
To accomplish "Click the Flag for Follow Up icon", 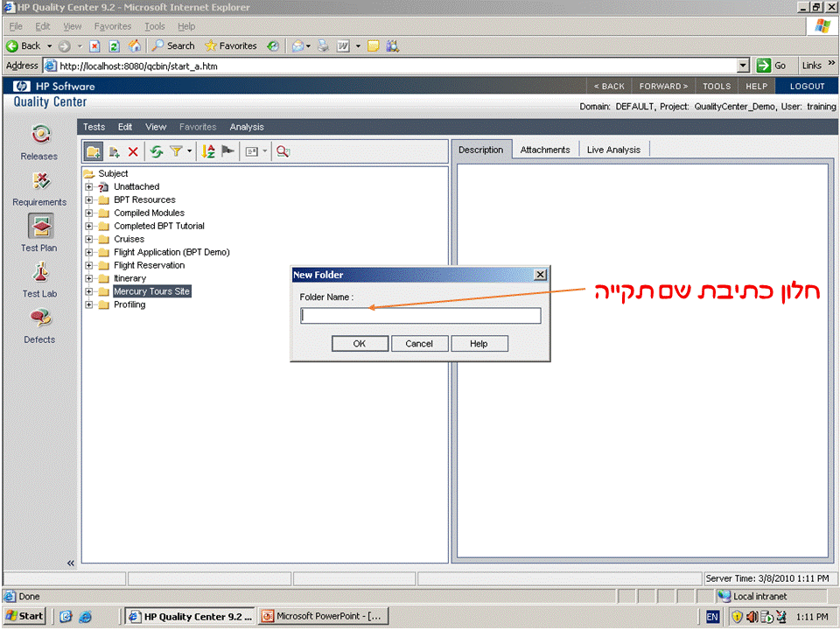I will [x=227, y=151].
